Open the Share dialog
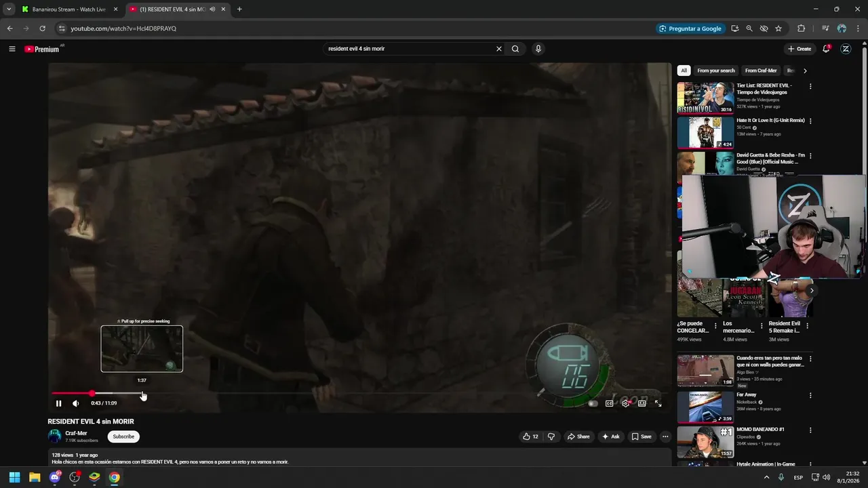Image resolution: width=868 pixels, height=488 pixels. pyautogui.click(x=578, y=436)
